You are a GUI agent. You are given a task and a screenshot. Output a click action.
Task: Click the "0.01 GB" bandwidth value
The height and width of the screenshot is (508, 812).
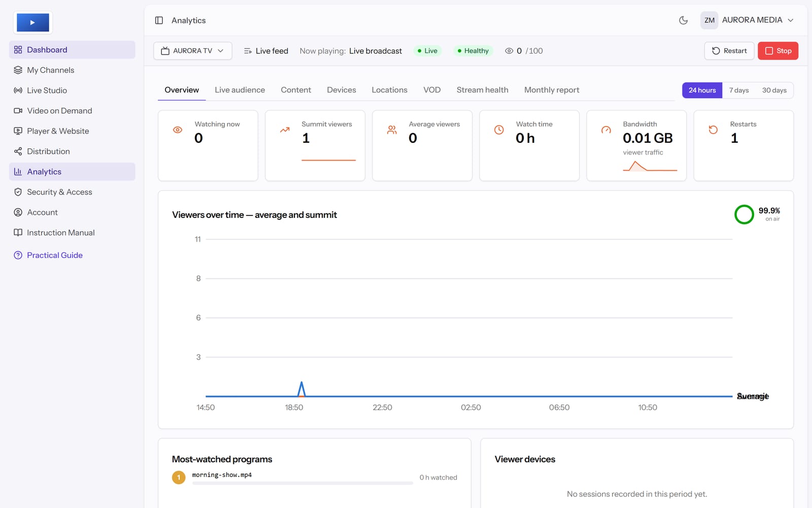[x=648, y=138]
